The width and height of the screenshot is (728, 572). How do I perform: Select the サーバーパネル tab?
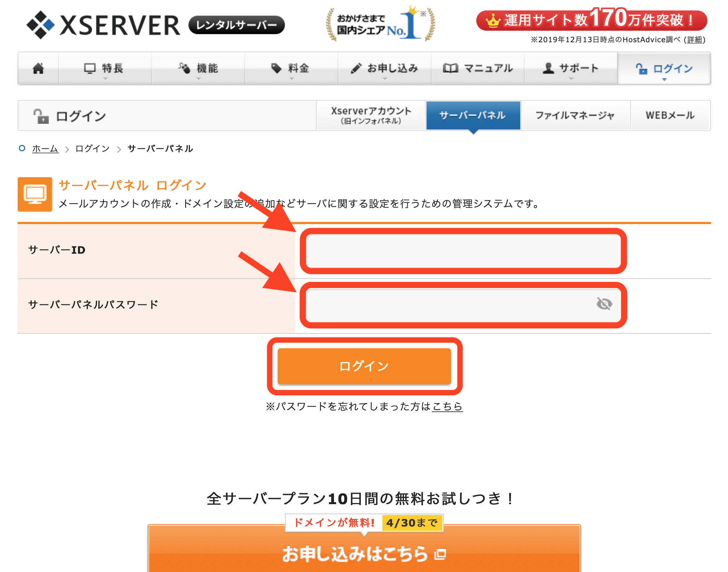(473, 115)
